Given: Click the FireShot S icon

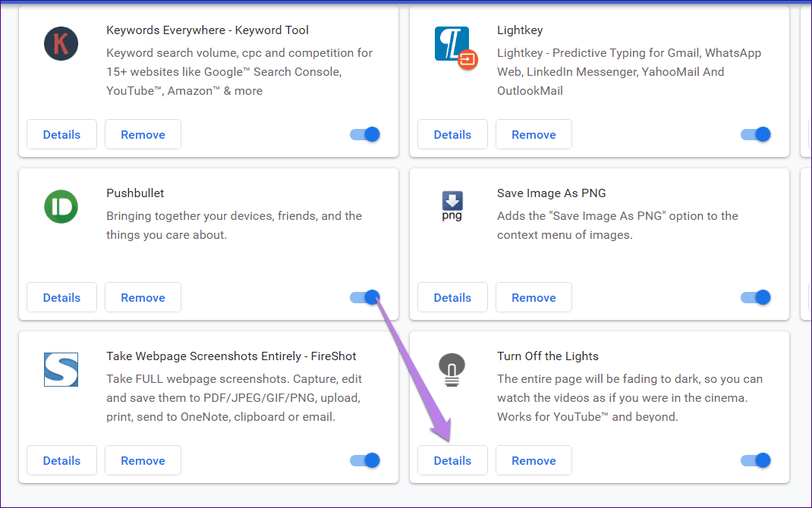Looking at the screenshot, I should click(x=61, y=370).
